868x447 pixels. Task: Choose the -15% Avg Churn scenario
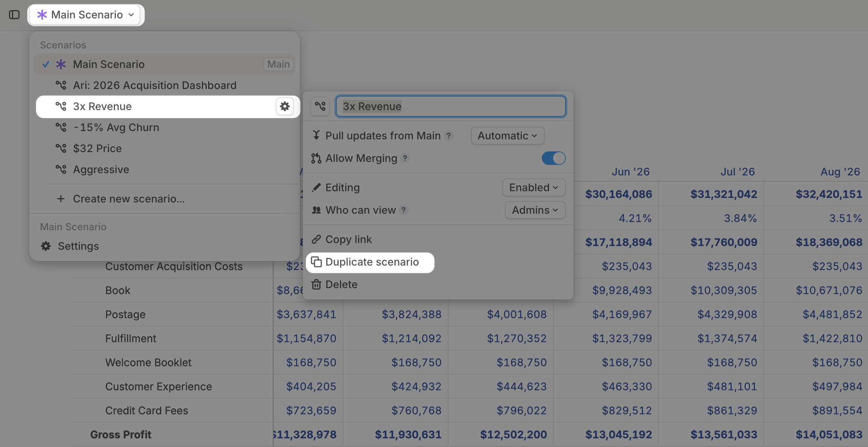coord(116,127)
